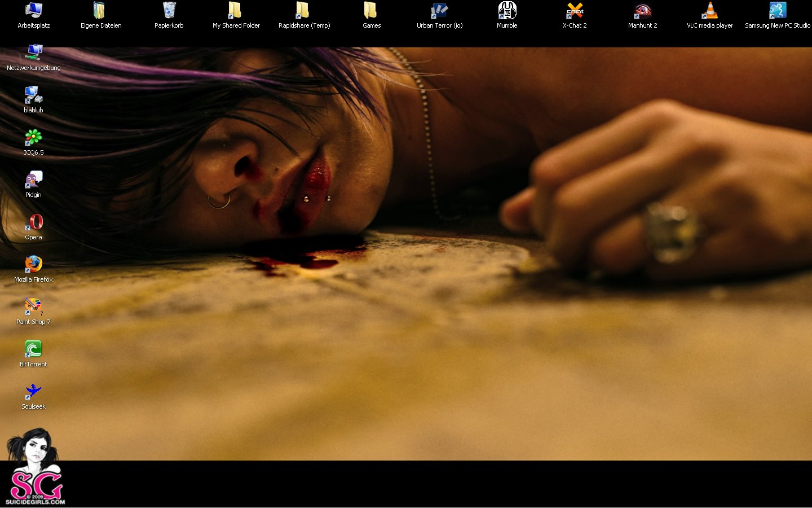Select the Papierkorb recycle bin

coord(169,11)
